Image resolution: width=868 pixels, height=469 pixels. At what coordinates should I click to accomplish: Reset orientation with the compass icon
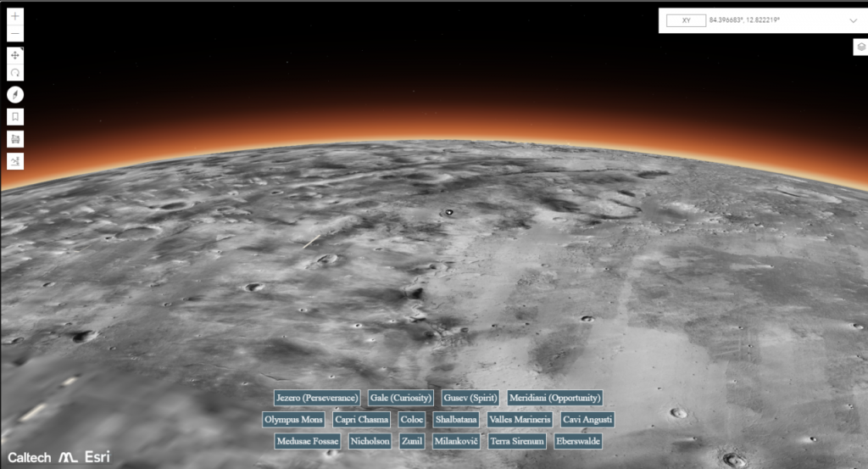point(15,95)
